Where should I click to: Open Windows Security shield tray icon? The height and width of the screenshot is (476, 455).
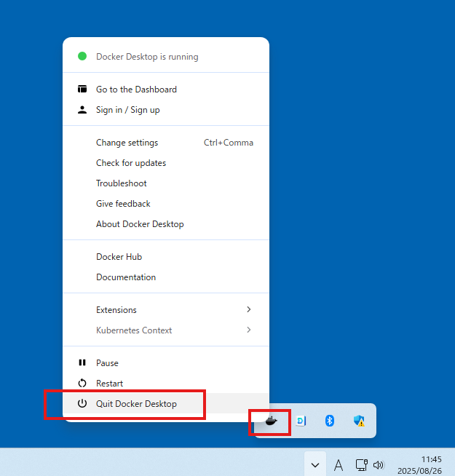[359, 421]
